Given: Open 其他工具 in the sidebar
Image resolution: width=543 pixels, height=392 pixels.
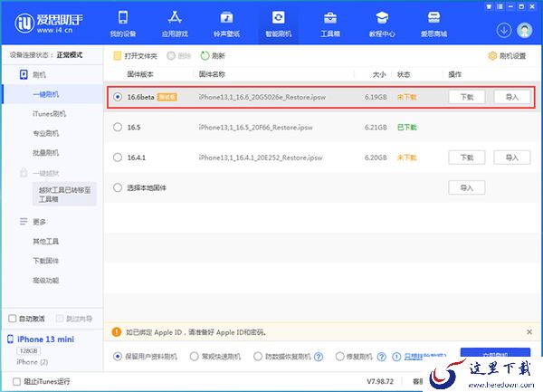Looking at the screenshot, I should 46,242.
